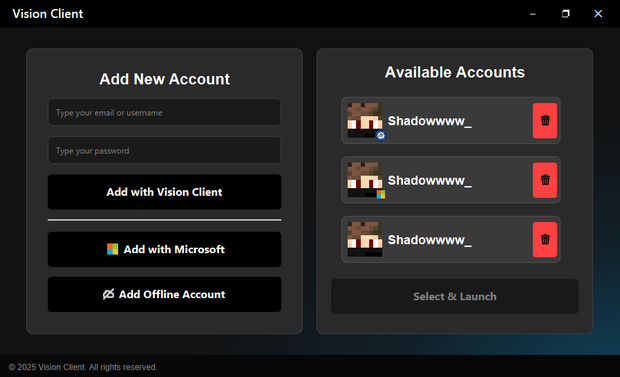Select Shadowwww_ name in second account row

(x=429, y=180)
